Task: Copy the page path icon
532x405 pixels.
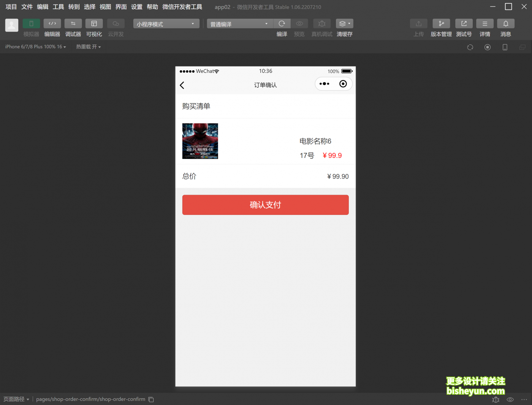Action: coord(151,399)
